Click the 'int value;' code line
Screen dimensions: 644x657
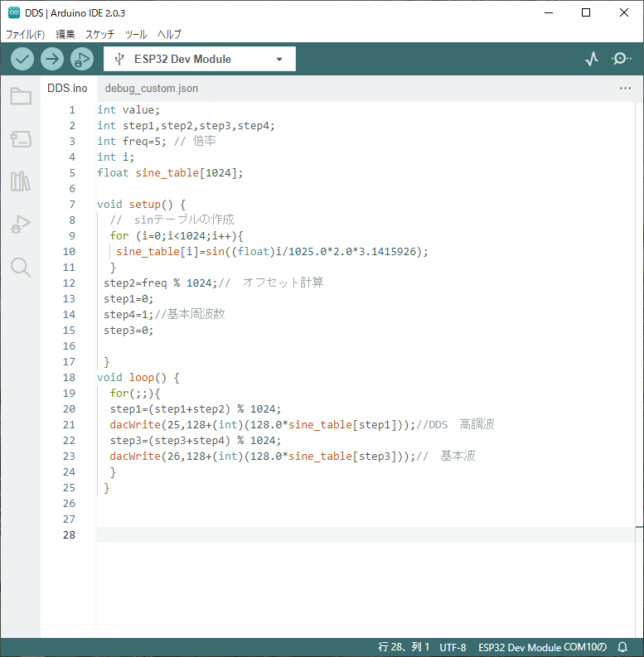pyautogui.click(x=128, y=110)
